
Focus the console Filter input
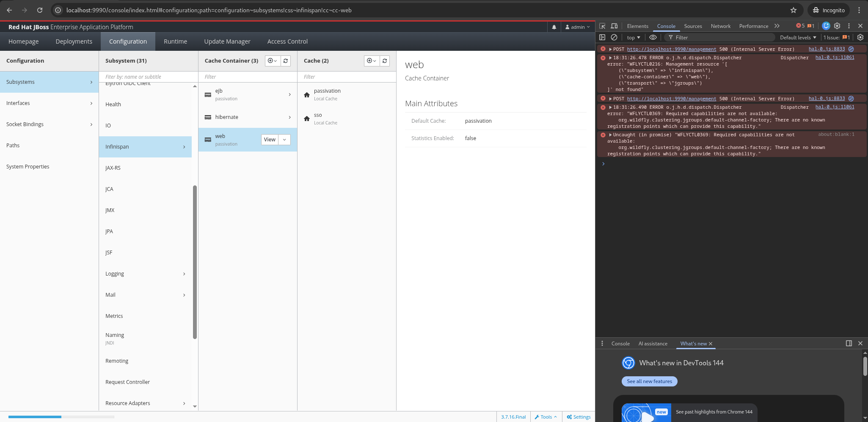click(719, 37)
